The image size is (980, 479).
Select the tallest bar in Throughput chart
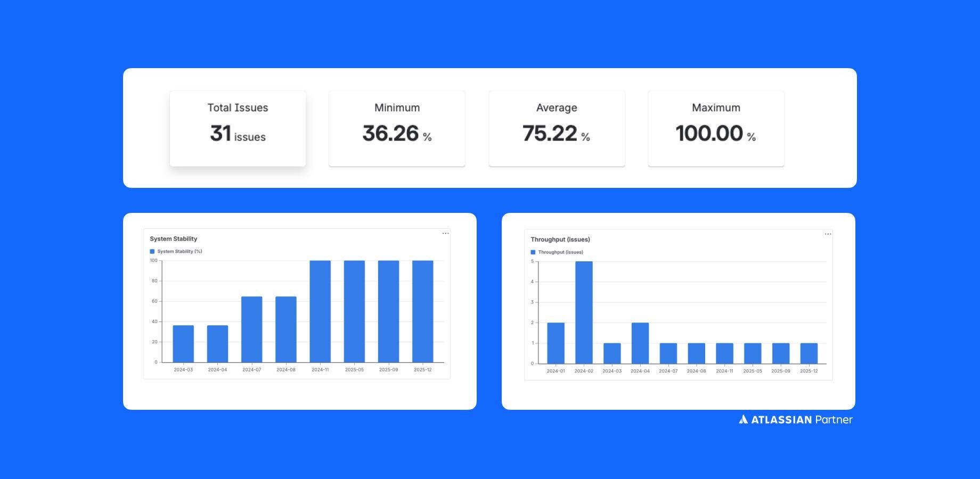(x=584, y=311)
